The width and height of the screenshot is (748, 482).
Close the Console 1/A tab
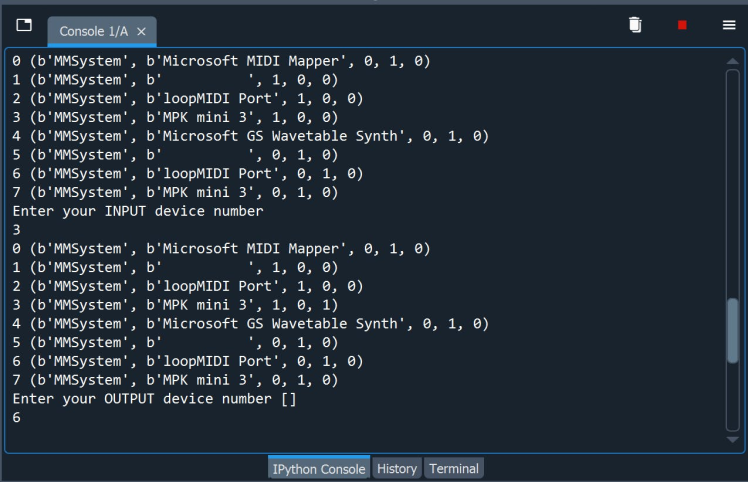pos(141,32)
